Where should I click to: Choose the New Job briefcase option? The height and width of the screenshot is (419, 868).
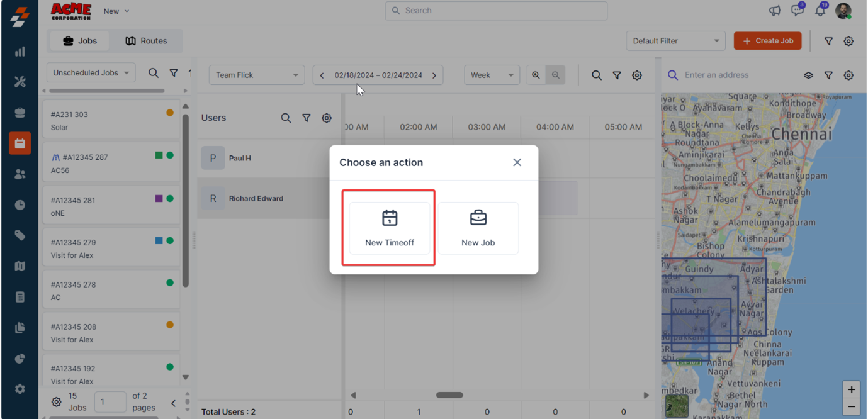click(478, 228)
